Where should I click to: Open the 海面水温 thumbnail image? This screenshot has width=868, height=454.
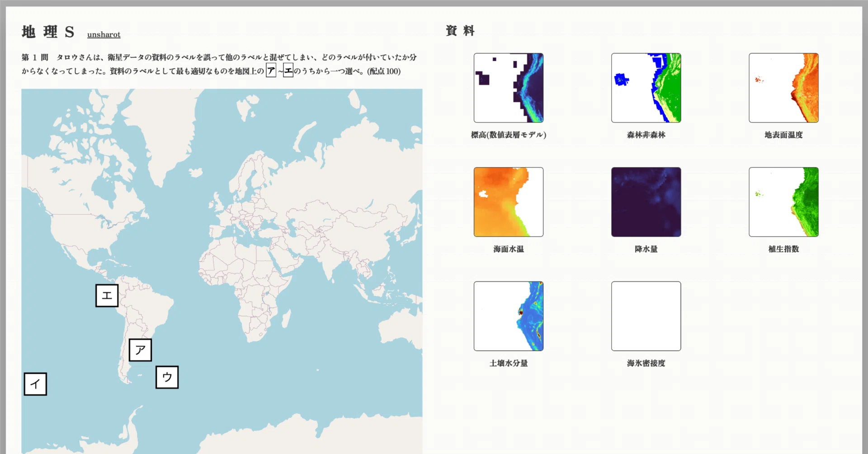(509, 202)
